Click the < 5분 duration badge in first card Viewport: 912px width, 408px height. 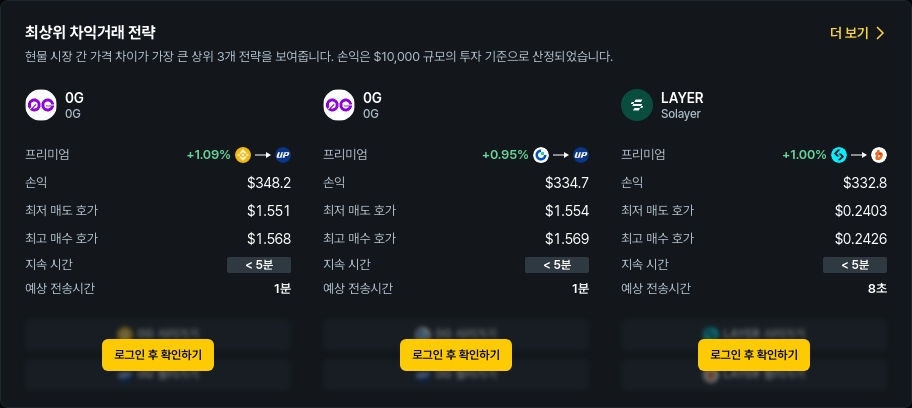click(259, 265)
